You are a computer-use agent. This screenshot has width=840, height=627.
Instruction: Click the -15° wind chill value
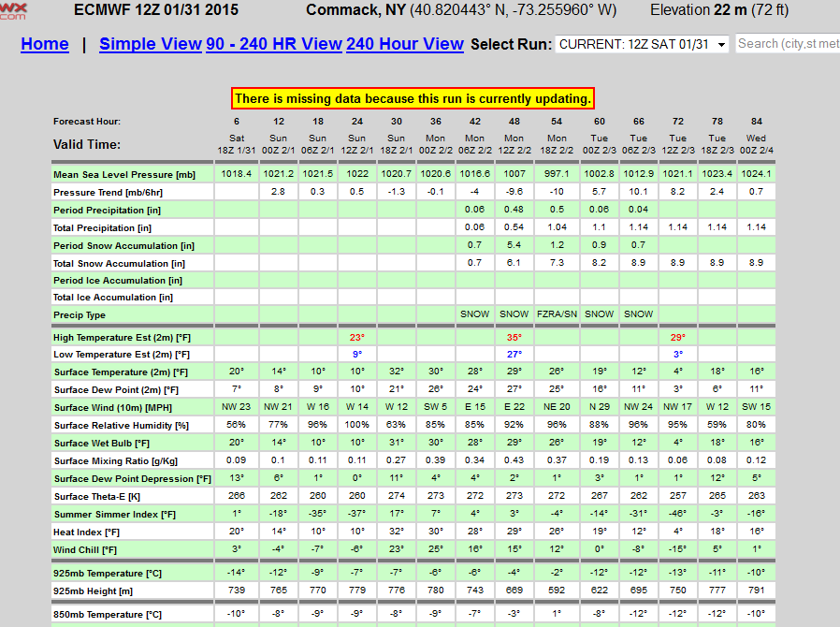(677, 548)
